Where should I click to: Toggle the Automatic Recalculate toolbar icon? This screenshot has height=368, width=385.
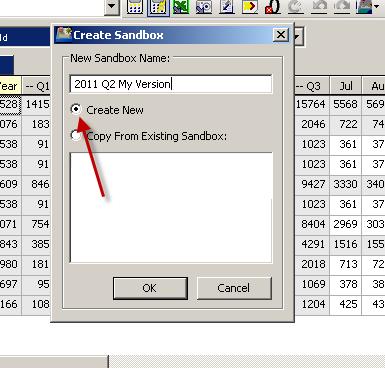click(x=158, y=7)
